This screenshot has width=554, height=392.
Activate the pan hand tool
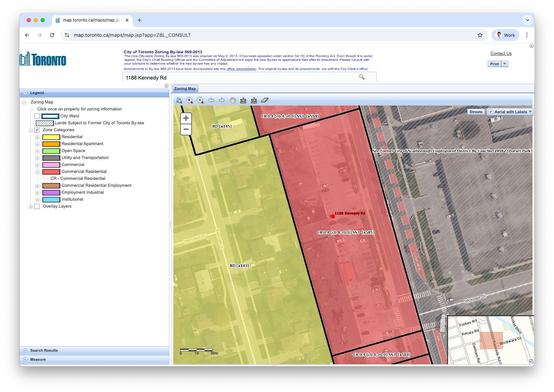(x=233, y=100)
